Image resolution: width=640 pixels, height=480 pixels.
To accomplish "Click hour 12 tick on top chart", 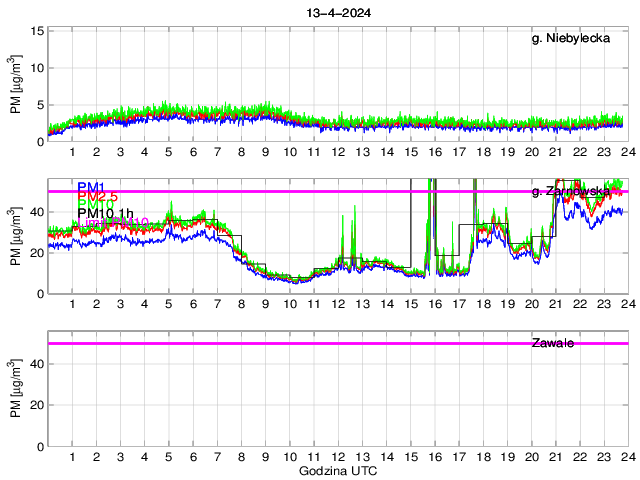I will click(x=338, y=152).
